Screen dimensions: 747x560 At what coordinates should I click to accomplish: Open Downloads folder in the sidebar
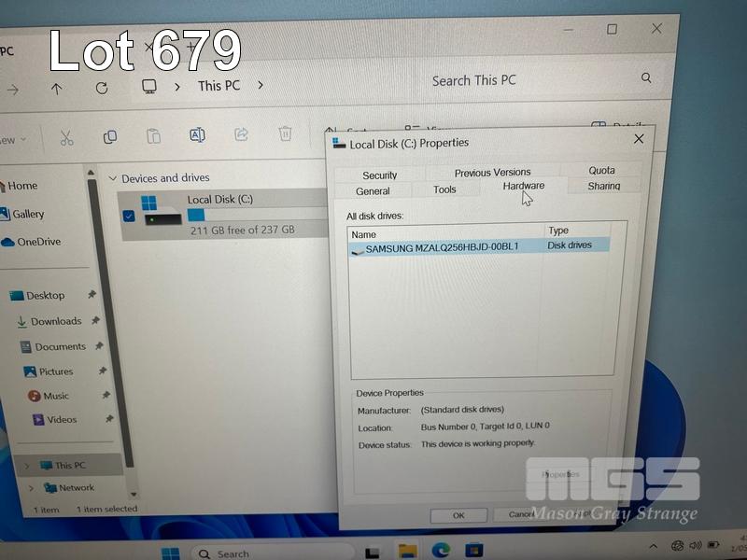click(x=55, y=321)
